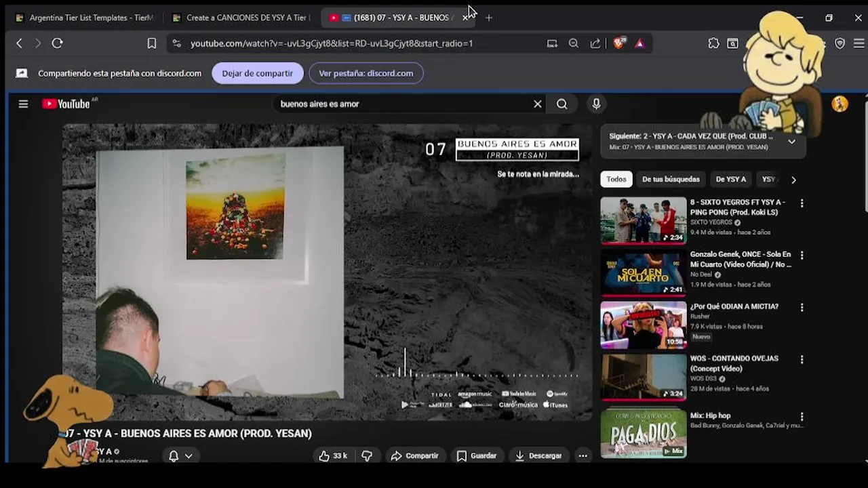The height and width of the screenshot is (488, 868).
Task: Open the Sola En Mi Cuarto video thumbnail
Action: tap(644, 272)
